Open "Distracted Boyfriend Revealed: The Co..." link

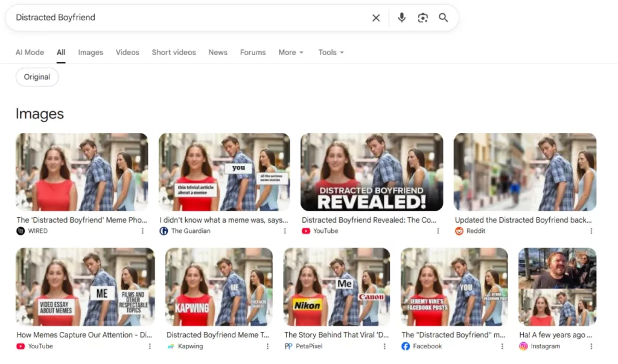click(x=369, y=220)
